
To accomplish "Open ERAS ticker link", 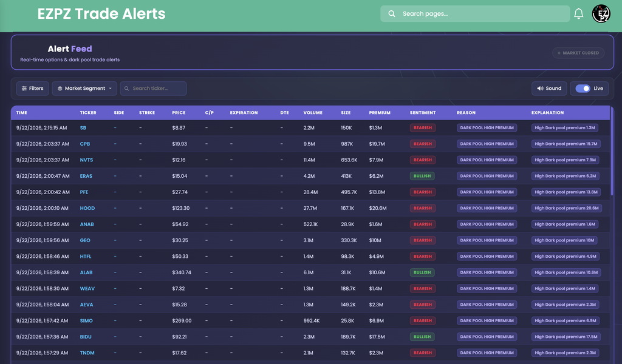I will tap(86, 176).
